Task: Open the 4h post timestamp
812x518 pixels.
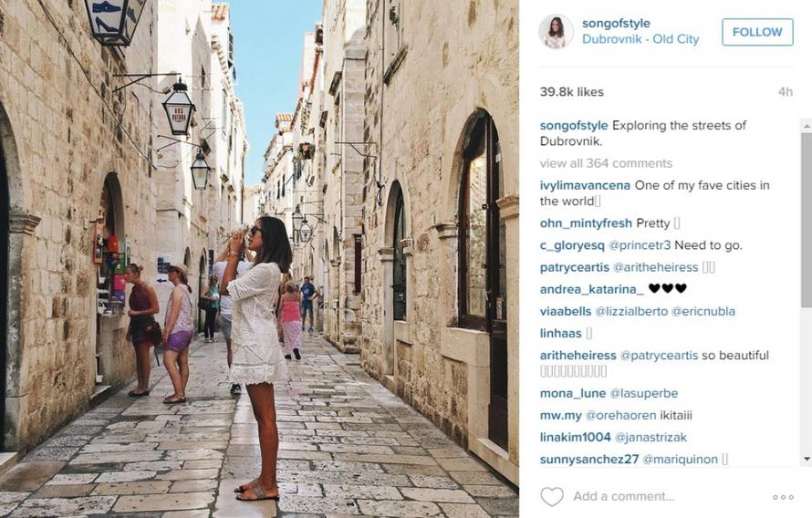Action: [785, 92]
